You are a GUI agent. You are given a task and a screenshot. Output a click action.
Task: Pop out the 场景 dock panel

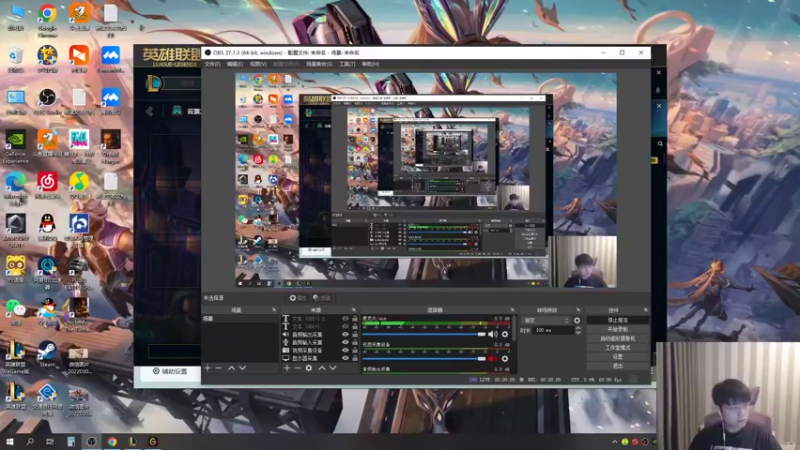[x=274, y=310]
